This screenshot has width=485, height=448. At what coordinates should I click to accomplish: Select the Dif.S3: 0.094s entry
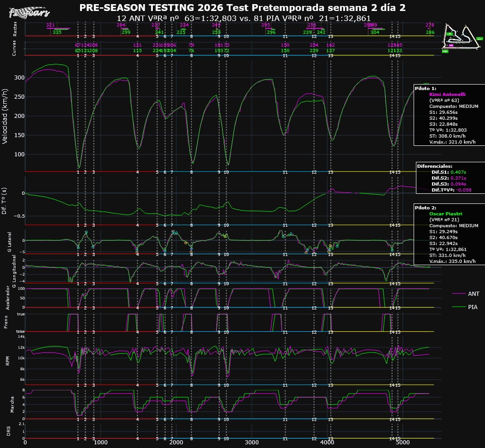pyautogui.click(x=449, y=184)
